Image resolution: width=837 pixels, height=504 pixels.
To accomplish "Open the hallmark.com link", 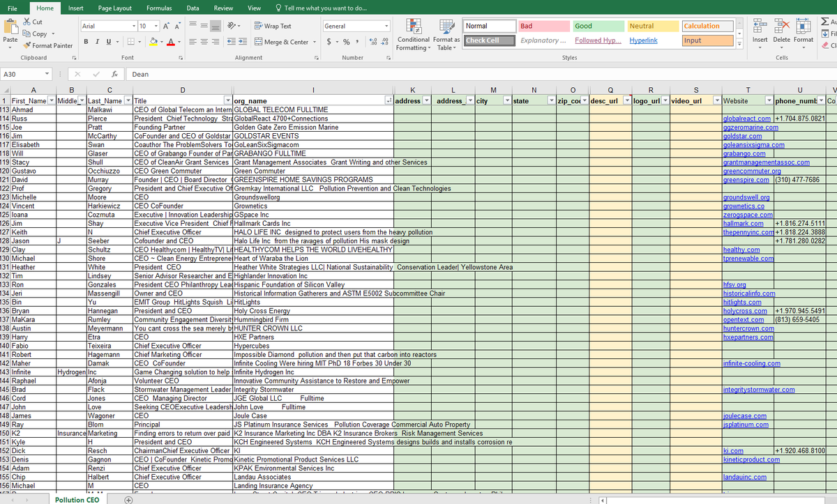I will point(743,224).
